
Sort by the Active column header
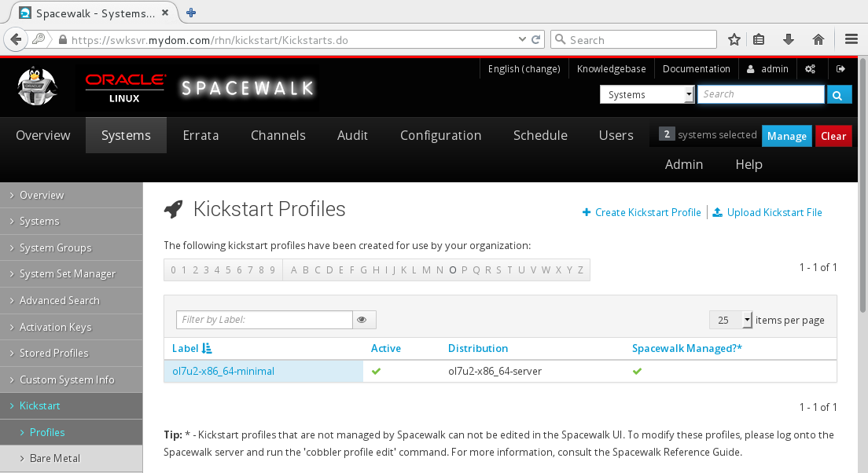pos(386,349)
